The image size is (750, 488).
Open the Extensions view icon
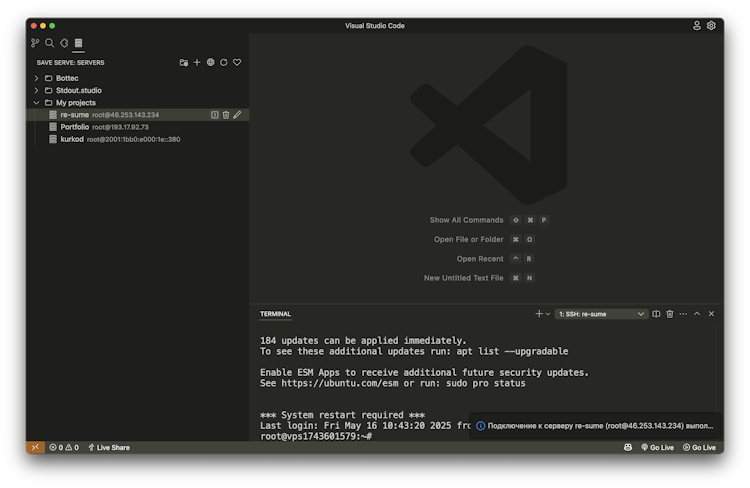click(x=64, y=43)
